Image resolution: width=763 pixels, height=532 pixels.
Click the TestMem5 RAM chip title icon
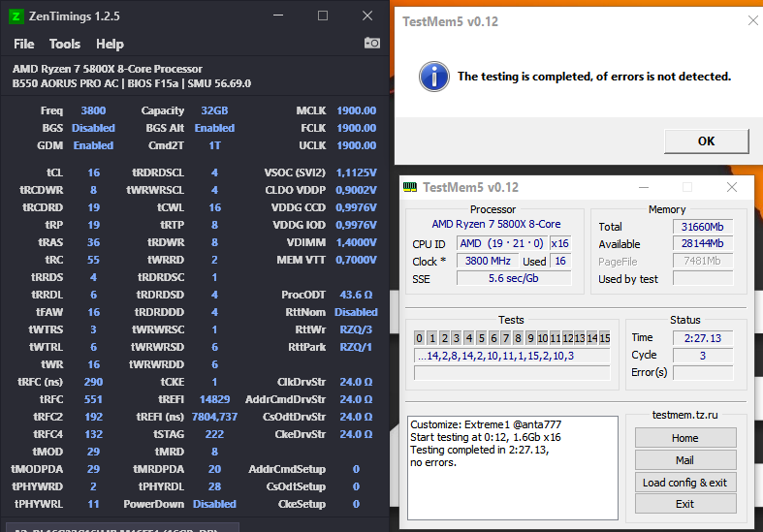[410, 187]
